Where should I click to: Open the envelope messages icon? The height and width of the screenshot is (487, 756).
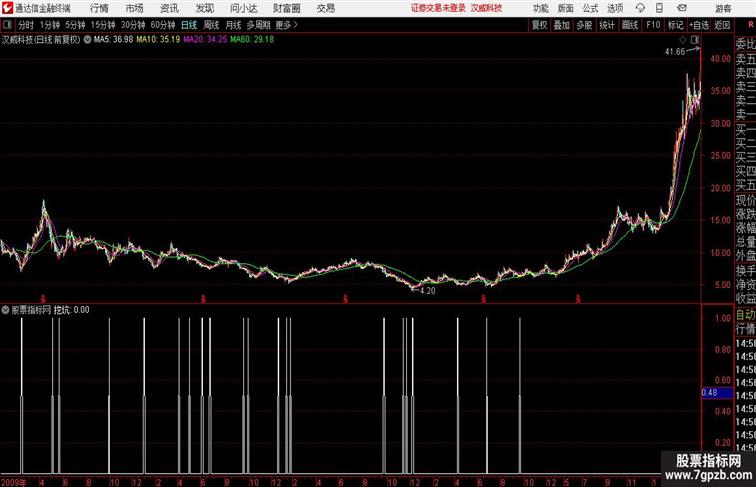tap(682, 8)
